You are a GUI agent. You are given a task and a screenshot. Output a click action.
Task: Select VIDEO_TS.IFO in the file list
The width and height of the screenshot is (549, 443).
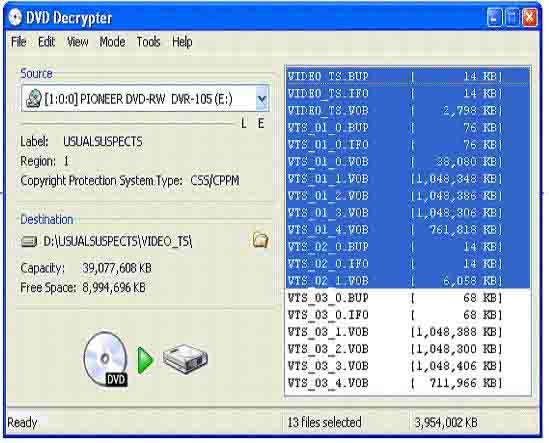408,93
